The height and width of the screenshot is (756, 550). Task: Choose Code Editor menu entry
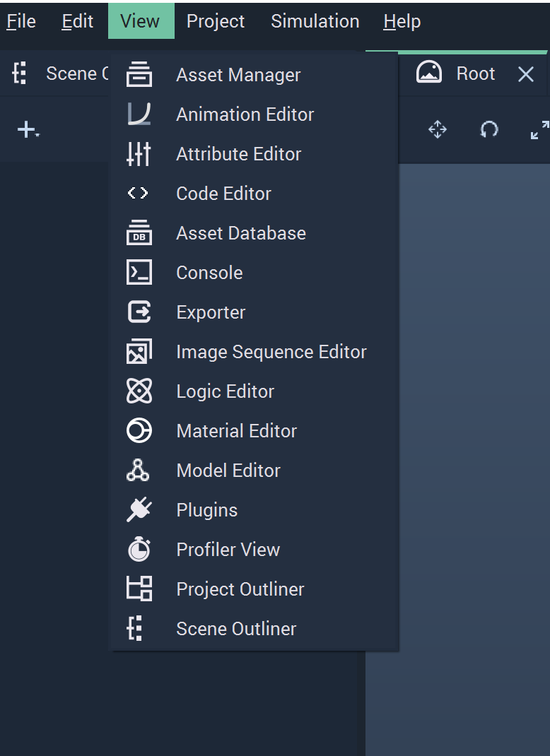click(x=254, y=194)
